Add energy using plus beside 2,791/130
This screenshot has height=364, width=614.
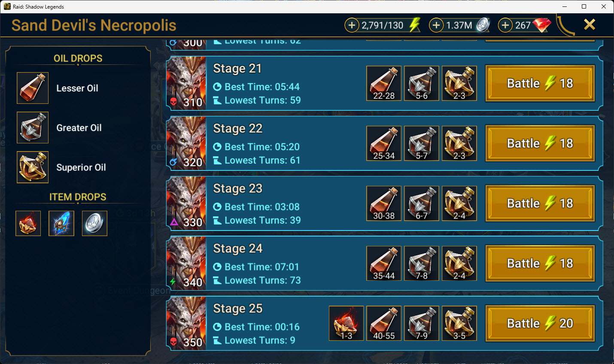coord(352,25)
